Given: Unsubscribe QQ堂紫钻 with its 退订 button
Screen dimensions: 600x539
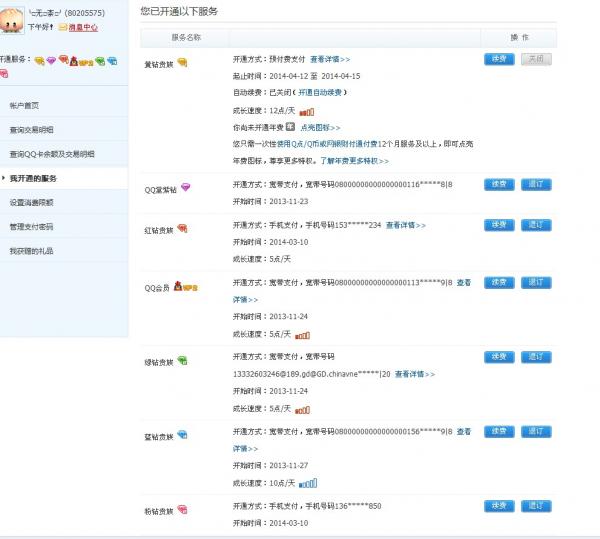Looking at the screenshot, I should tap(536, 184).
